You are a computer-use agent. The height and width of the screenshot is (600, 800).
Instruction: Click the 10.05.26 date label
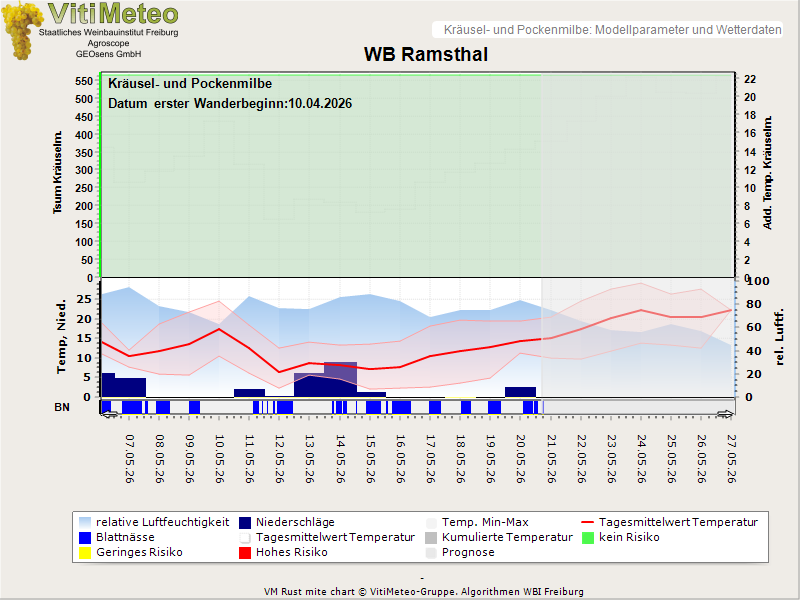(219, 459)
